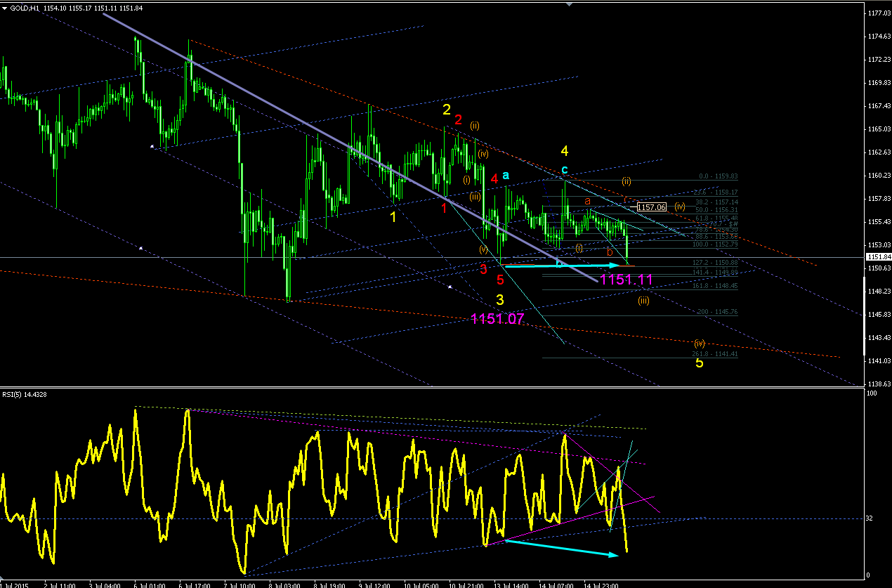Select the red wave label 5
892x588 pixels.
(x=500, y=280)
